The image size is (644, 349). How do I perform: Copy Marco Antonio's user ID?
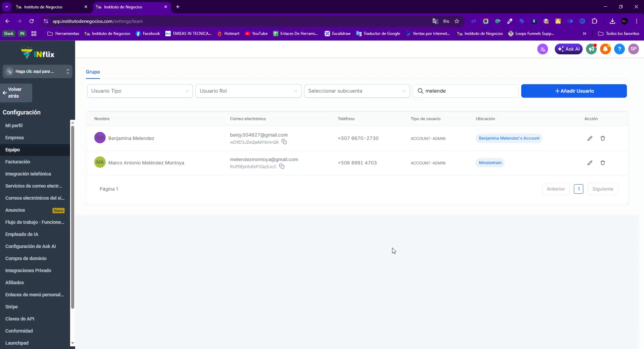(282, 166)
